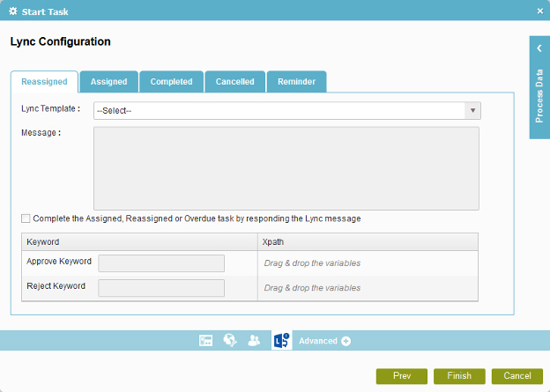Click the gear icon in Start Task title

point(13,11)
